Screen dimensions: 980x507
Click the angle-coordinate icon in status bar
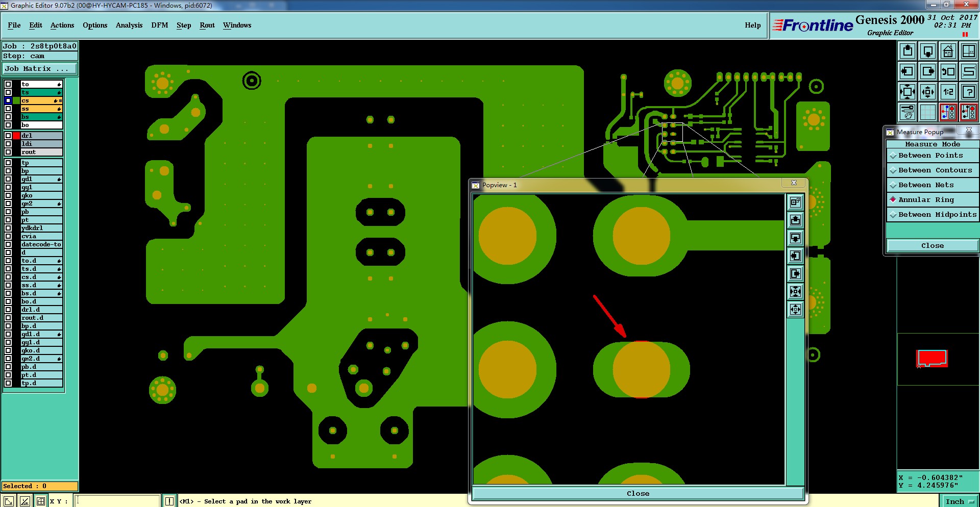click(25, 501)
